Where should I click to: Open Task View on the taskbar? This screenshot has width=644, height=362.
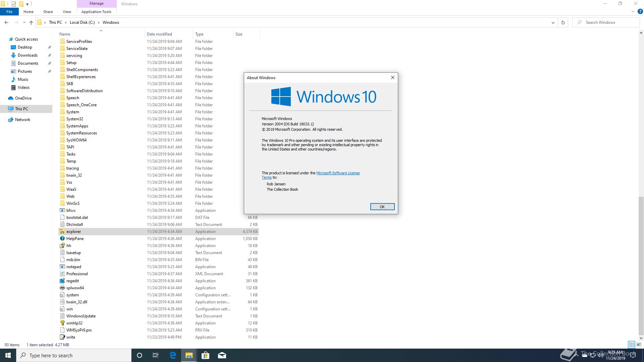coord(156,355)
